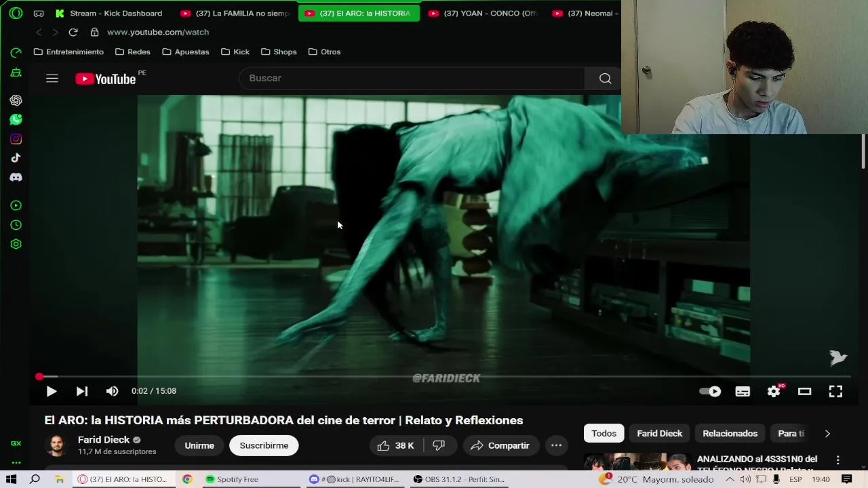Open TikTok in the Opera sidebar
This screenshot has width=868, height=488.
tap(16, 158)
